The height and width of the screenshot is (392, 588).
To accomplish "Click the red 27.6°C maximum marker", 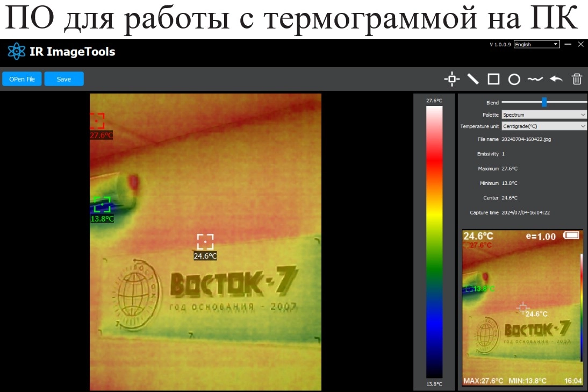I will click(x=97, y=121).
